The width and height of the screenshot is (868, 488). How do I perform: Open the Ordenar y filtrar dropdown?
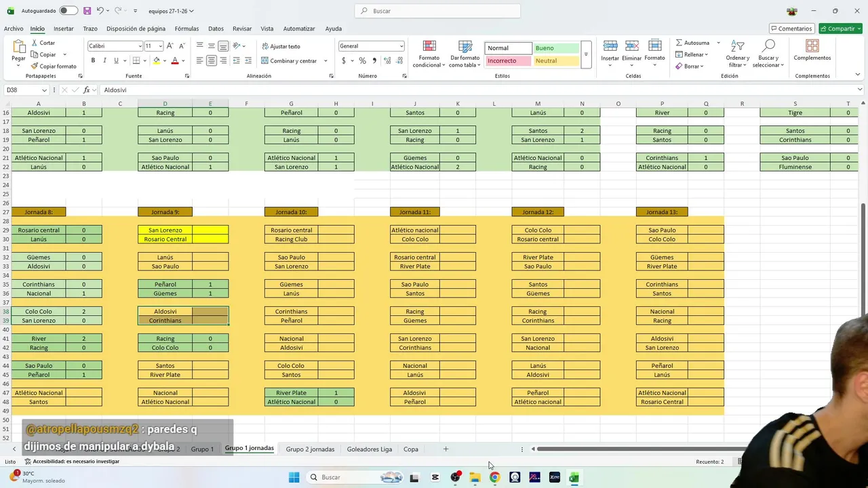click(x=737, y=54)
